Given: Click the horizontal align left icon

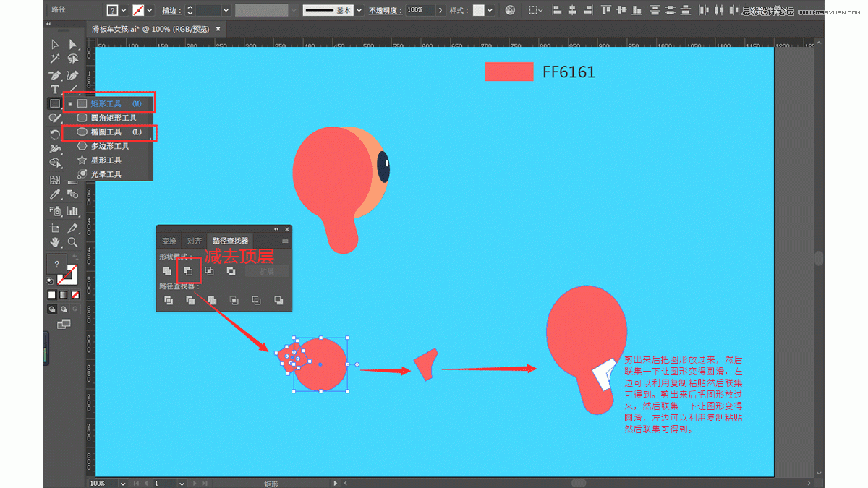Looking at the screenshot, I should pyautogui.click(x=556, y=10).
